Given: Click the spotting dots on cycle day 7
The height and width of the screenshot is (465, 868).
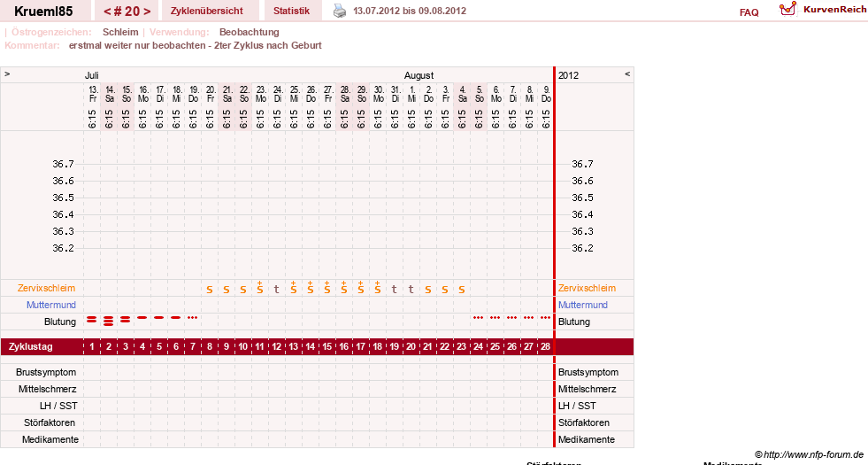Looking at the screenshot, I should tap(193, 318).
